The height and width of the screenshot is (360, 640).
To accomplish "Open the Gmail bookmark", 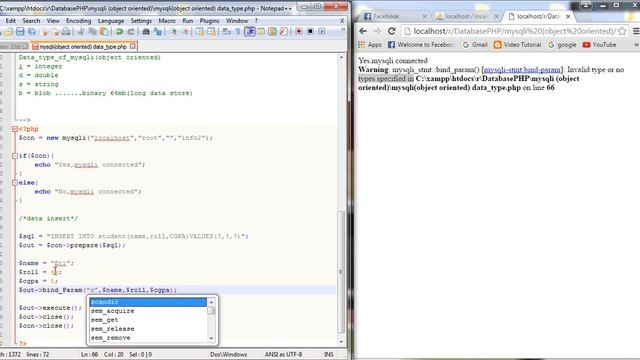I will (475, 44).
